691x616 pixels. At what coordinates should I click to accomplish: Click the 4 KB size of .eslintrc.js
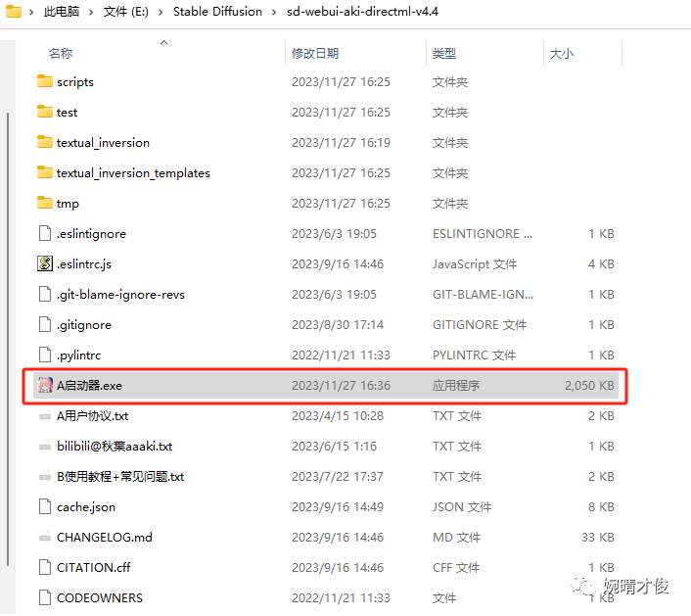601,263
